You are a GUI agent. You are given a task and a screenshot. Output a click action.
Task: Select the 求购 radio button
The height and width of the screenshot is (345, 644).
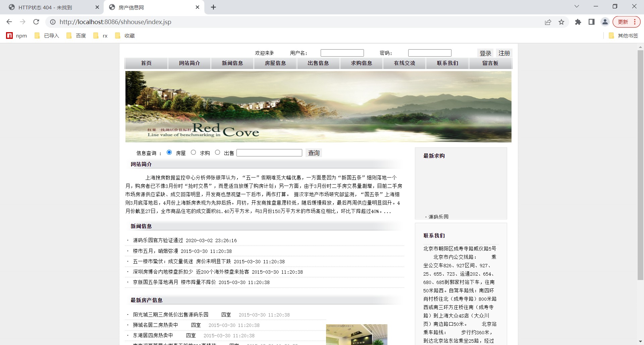tap(194, 152)
